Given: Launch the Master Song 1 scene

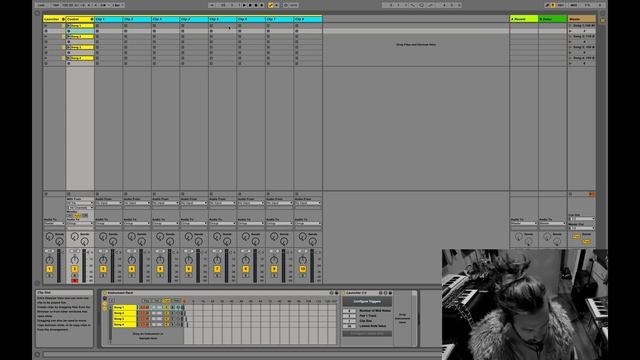Looking at the screenshot, I should pos(571,26).
